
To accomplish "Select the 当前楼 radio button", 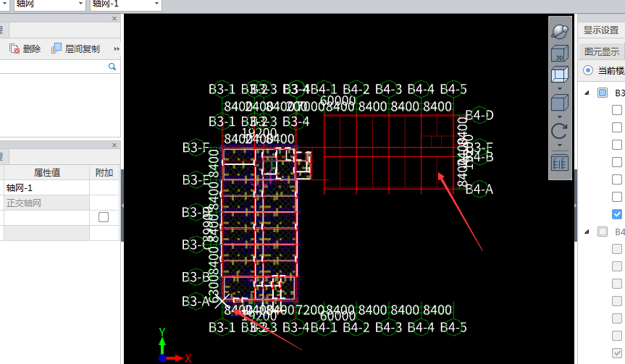I will tap(588, 70).
